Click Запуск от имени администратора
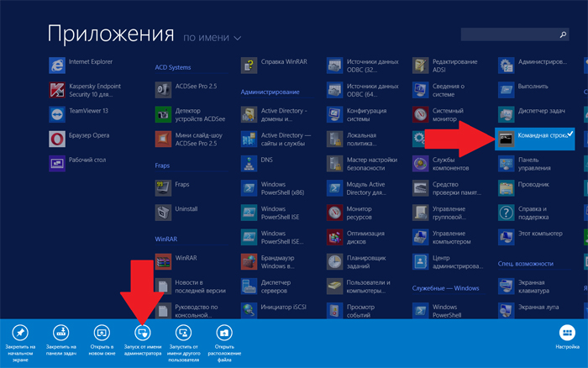The height and width of the screenshot is (368, 588). [x=143, y=340]
